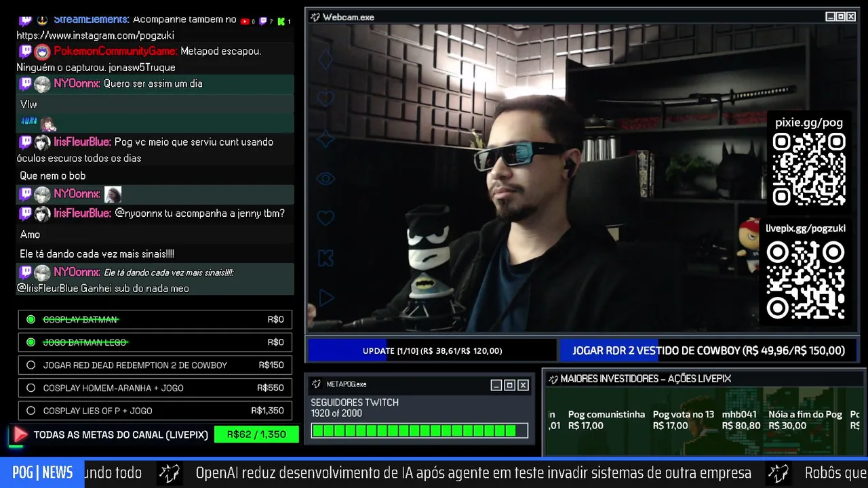Click the Twitch followers progress bar in METAPOG.exe
This screenshot has width=868, height=488.
coord(420,430)
